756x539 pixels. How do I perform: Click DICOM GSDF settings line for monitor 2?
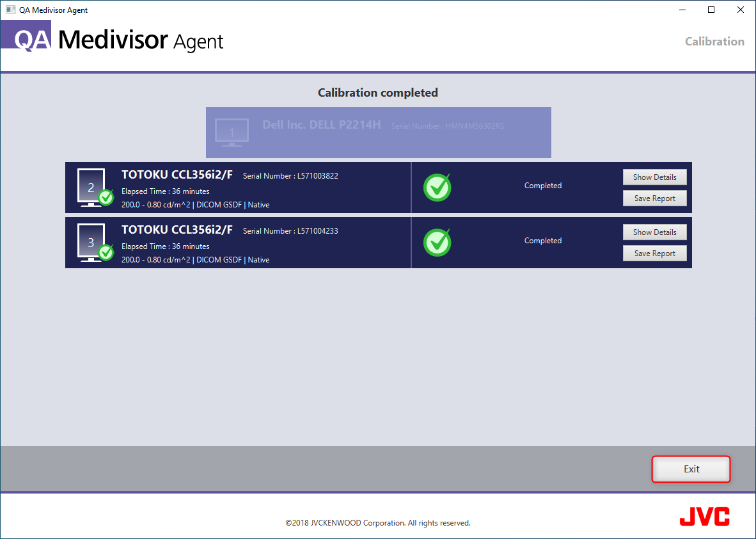195,205
